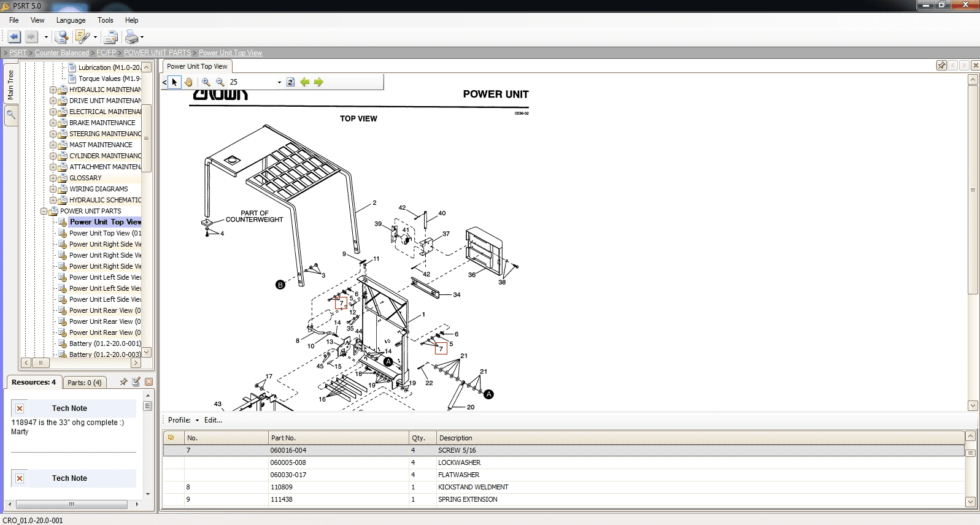Expand the WIRING DIAGRAMS tree node
This screenshot has height=525, width=980.
[53, 189]
